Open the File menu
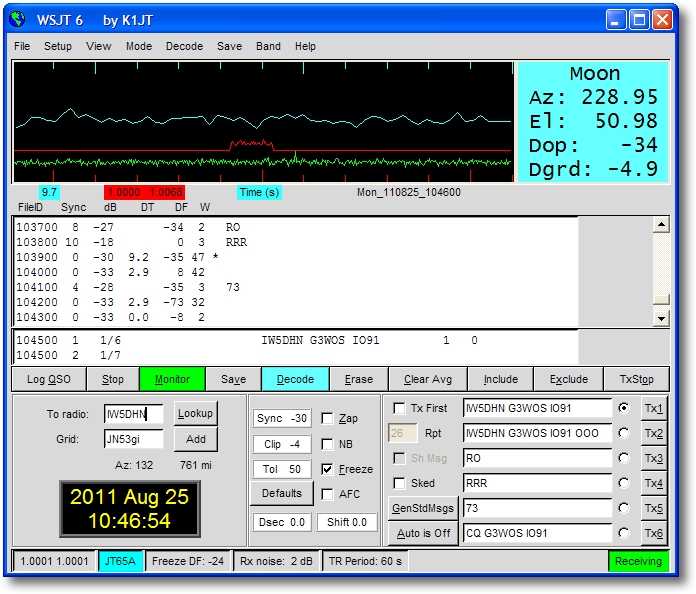Viewport: 696px width, 594px height. coord(22,46)
